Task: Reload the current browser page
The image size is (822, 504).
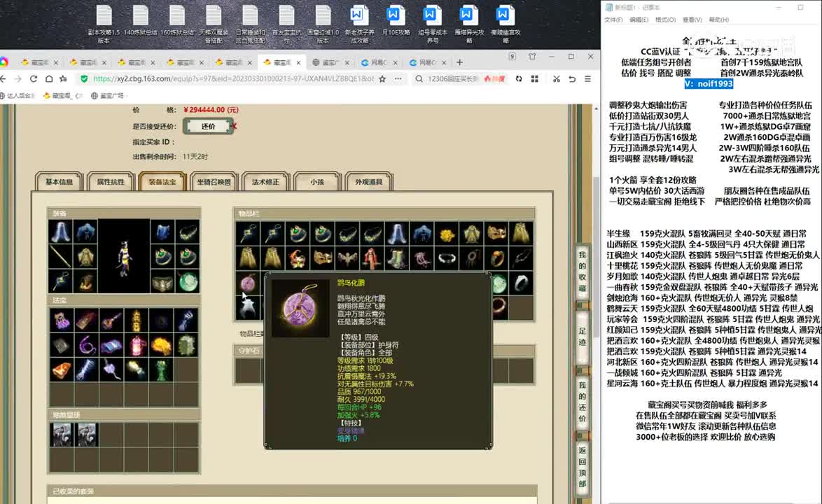Action: (x=34, y=78)
